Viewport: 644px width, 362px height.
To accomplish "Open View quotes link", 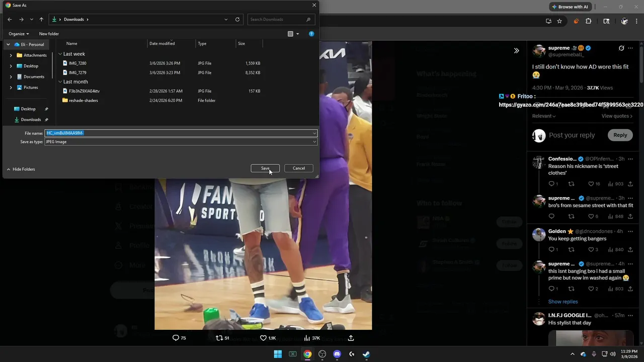I will tap(617, 116).
